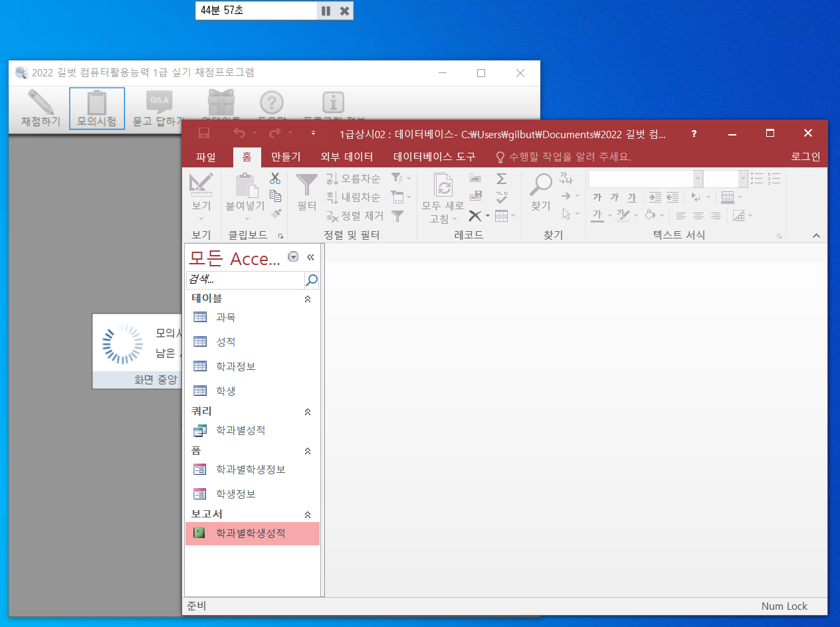Toggle the filter icon below advanced options
This screenshot has width=840, height=627.
pos(397,216)
